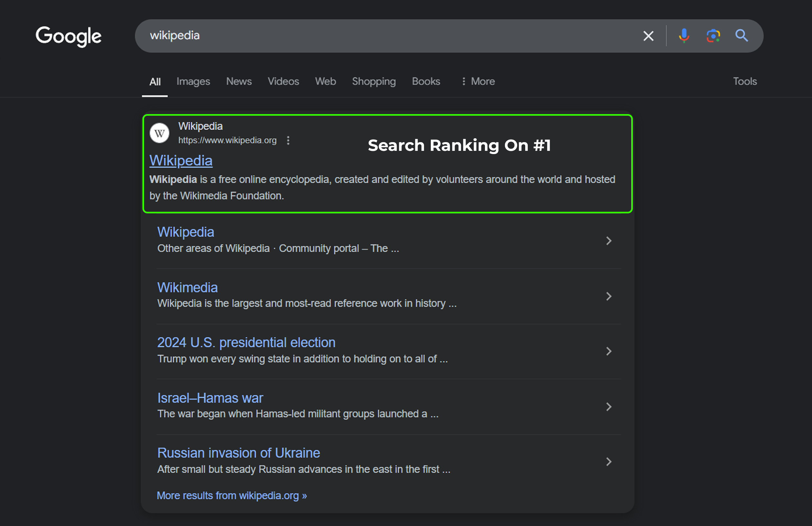Select the All tab
The image size is (812, 526).
coord(155,82)
